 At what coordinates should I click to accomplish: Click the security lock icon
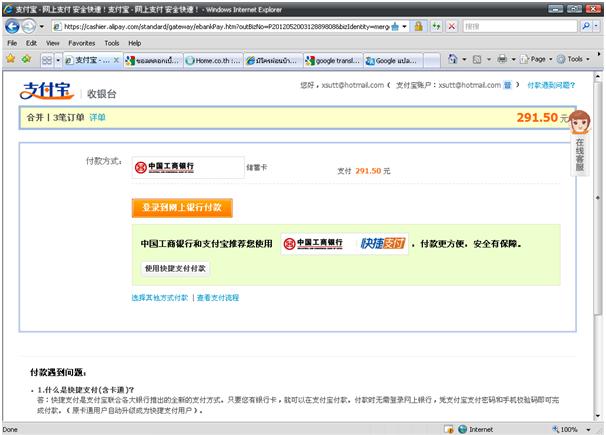pos(418,27)
